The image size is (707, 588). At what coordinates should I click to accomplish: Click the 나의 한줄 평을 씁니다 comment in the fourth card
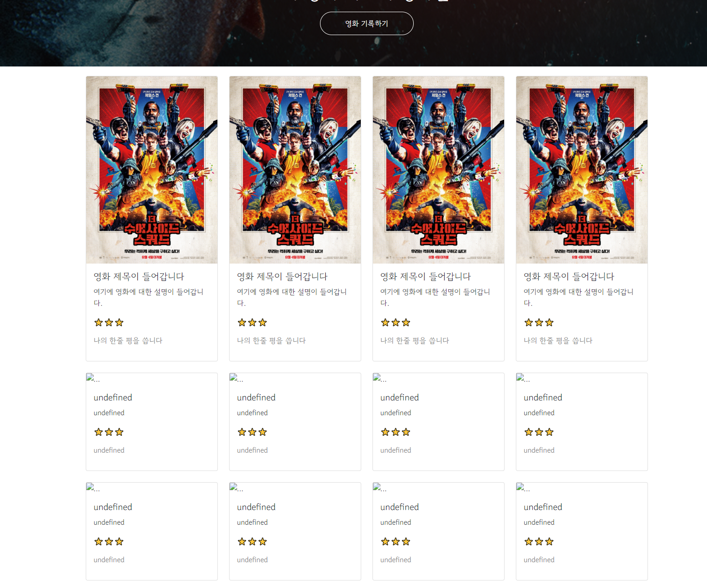tap(558, 341)
